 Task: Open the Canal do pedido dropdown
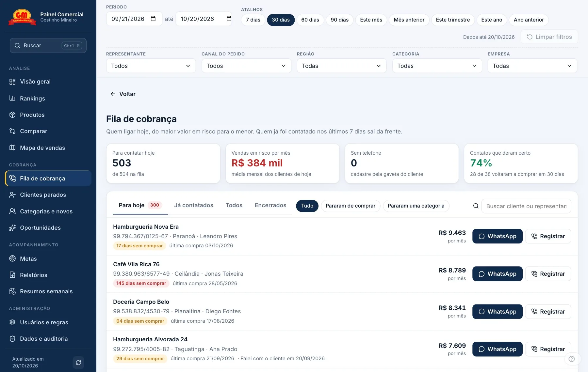point(246,66)
